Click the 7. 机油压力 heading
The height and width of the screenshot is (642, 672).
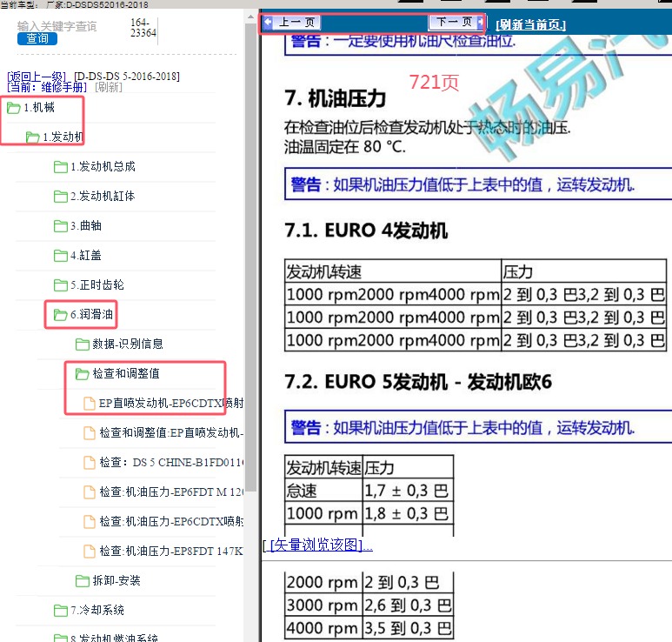click(x=336, y=98)
